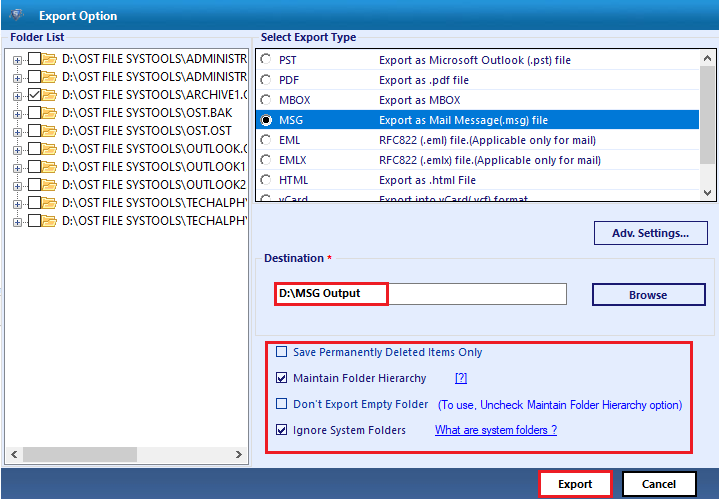This screenshot has width=719, height=499.
Task: Expand the OST.OST tree node
Action: [x=17, y=132]
